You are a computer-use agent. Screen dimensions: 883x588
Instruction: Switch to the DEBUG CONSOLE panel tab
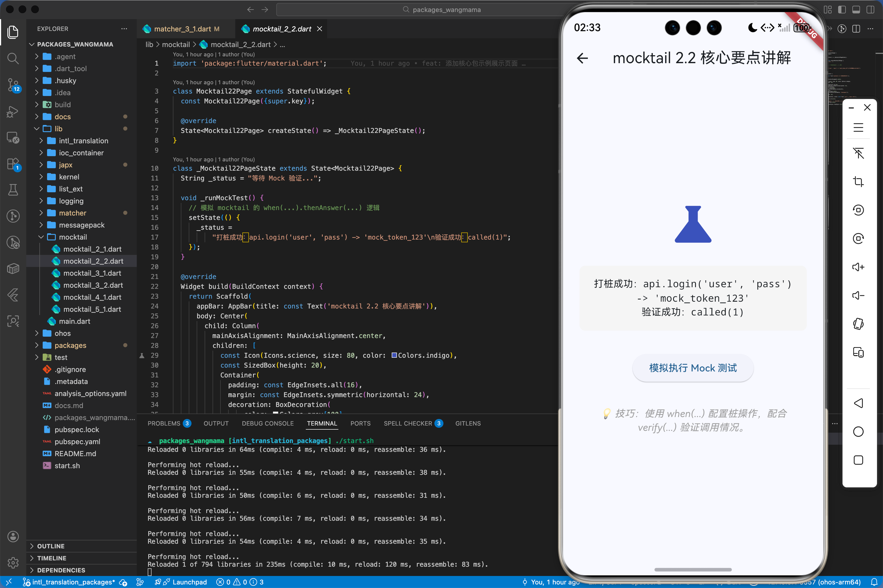268,423
